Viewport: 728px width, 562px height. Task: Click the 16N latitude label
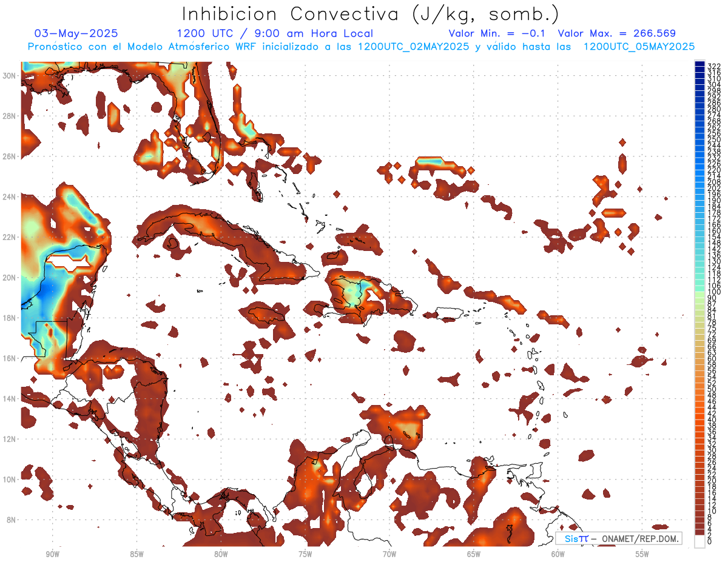tap(10, 358)
